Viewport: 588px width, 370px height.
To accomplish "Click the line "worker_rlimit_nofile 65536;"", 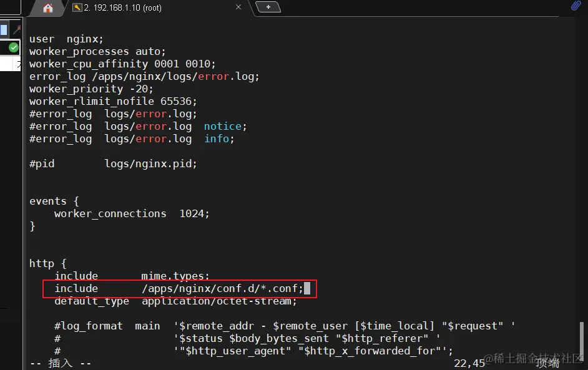I will [x=113, y=101].
